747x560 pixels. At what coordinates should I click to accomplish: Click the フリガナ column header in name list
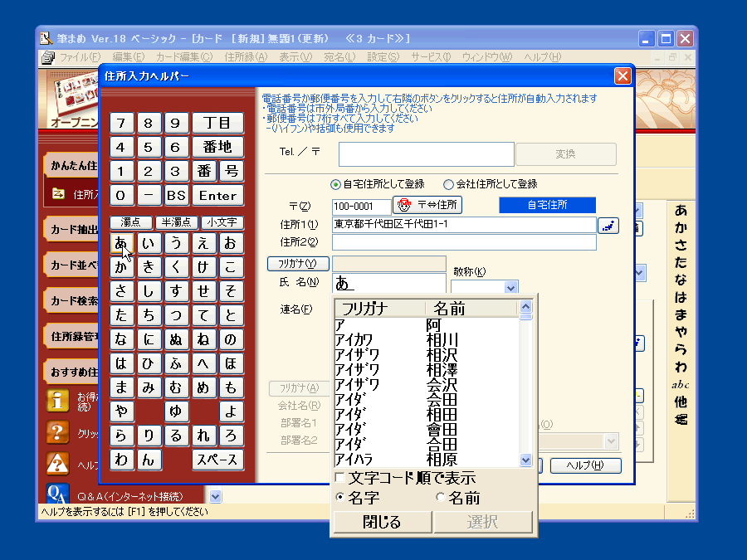[x=379, y=309]
